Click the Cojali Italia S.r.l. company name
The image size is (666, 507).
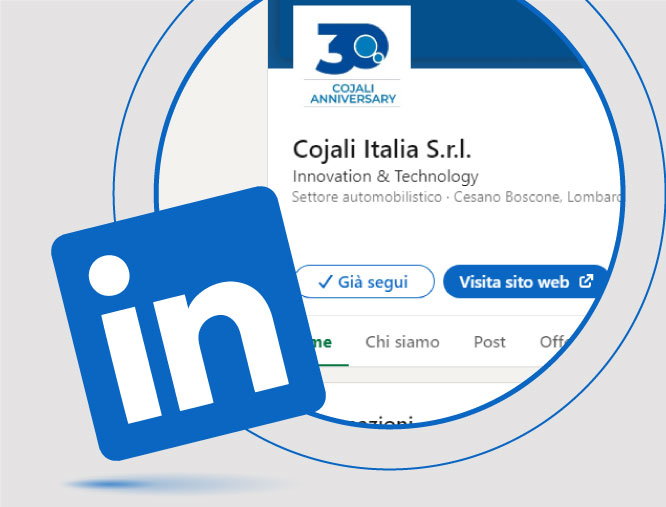pyautogui.click(x=382, y=149)
